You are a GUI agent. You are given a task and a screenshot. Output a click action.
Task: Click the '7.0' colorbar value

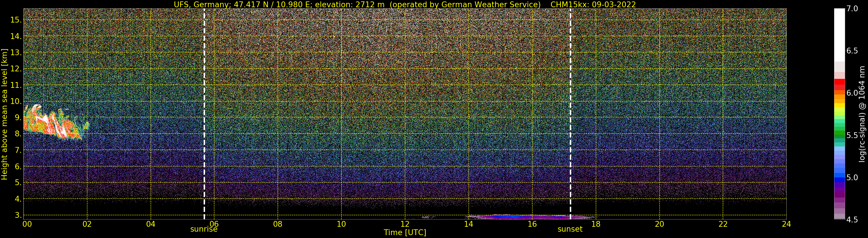coord(852,9)
